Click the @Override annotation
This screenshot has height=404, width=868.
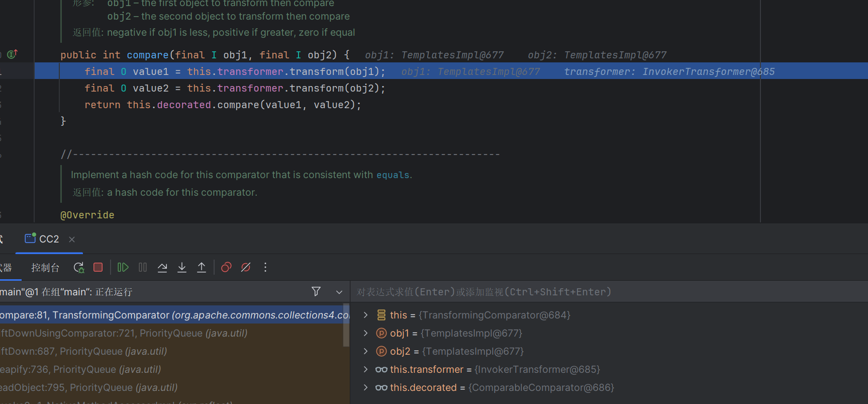87,215
